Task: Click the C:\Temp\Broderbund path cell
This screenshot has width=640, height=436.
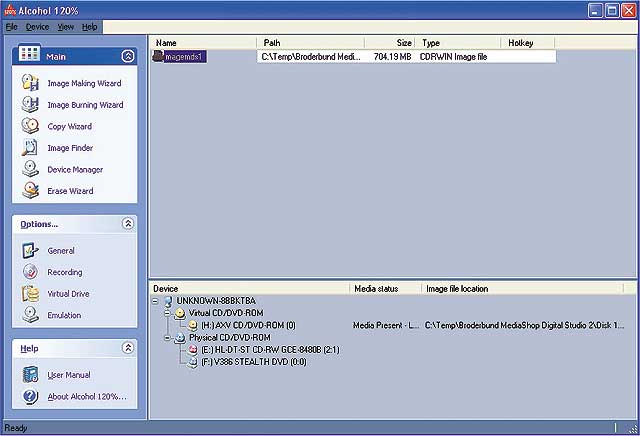Action: click(311, 57)
